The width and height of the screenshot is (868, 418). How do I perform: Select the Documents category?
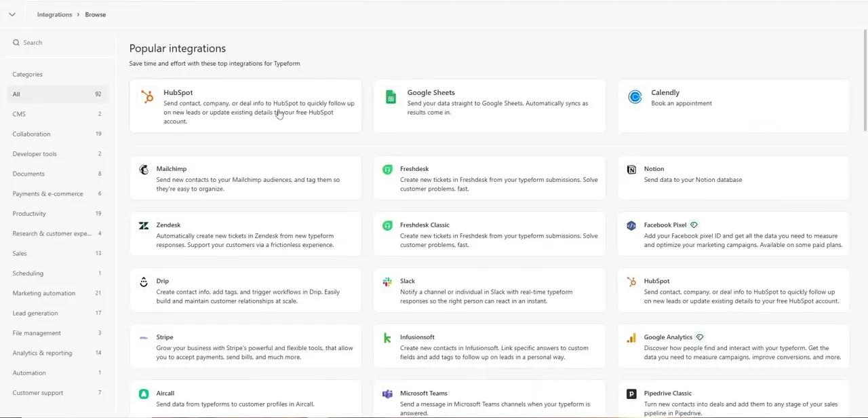pyautogui.click(x=57, y=174)
